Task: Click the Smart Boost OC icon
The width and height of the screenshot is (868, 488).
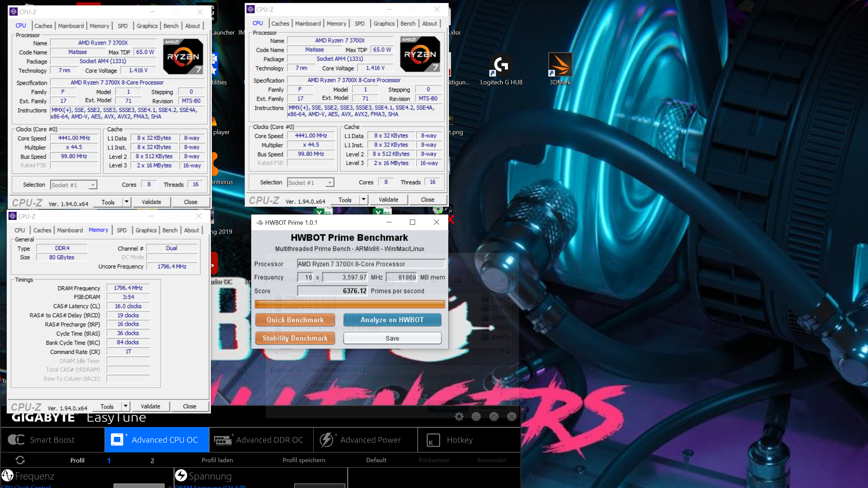Action: pyautogui.click(x=16, y=440)
